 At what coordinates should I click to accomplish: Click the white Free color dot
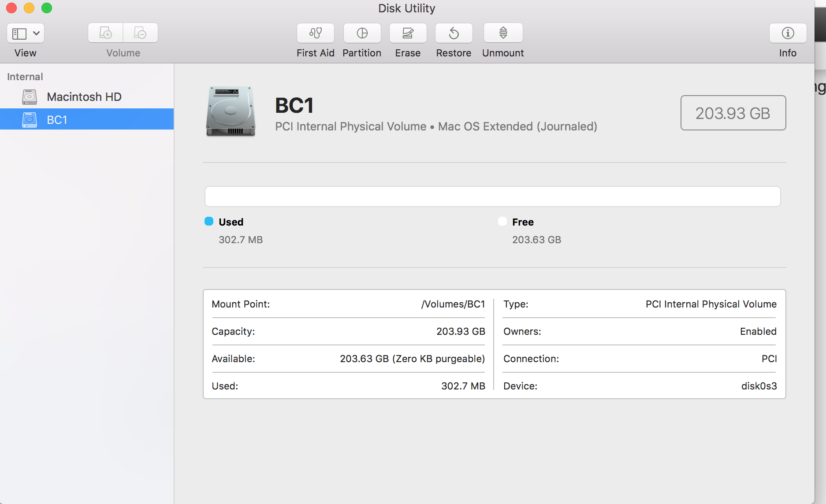coord(502,221)
